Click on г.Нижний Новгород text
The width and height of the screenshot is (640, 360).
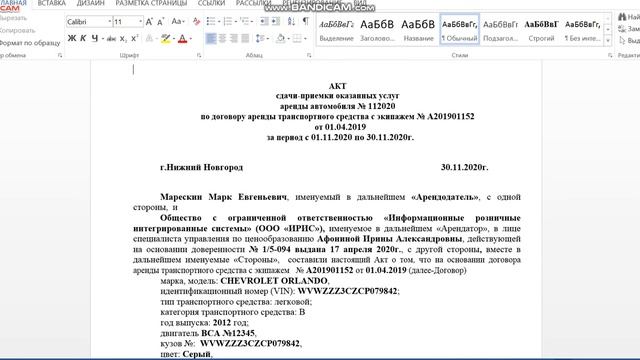pos(201,167)
